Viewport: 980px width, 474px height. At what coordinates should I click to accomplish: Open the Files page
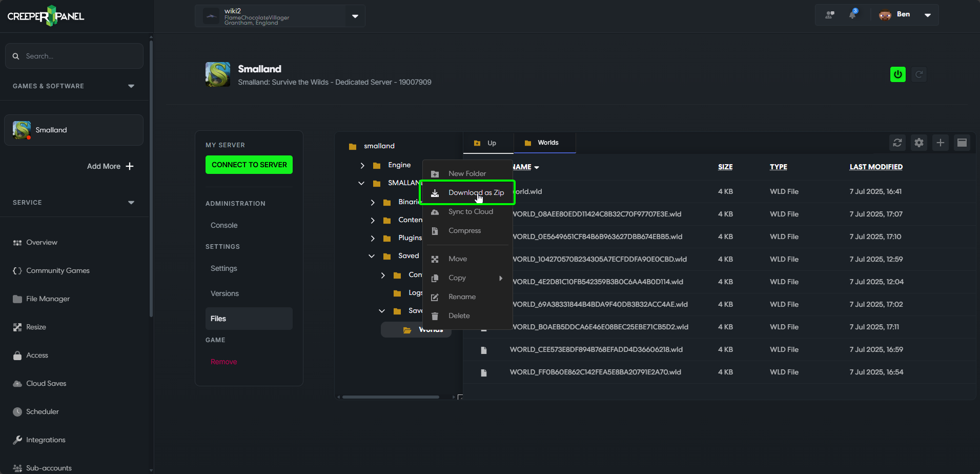[x=249, y=319]
